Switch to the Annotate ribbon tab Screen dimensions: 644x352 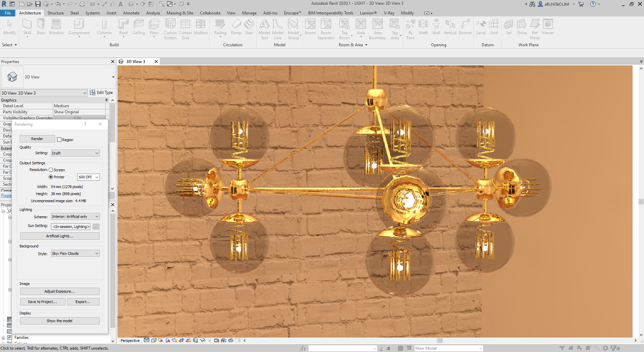[131, 13]
